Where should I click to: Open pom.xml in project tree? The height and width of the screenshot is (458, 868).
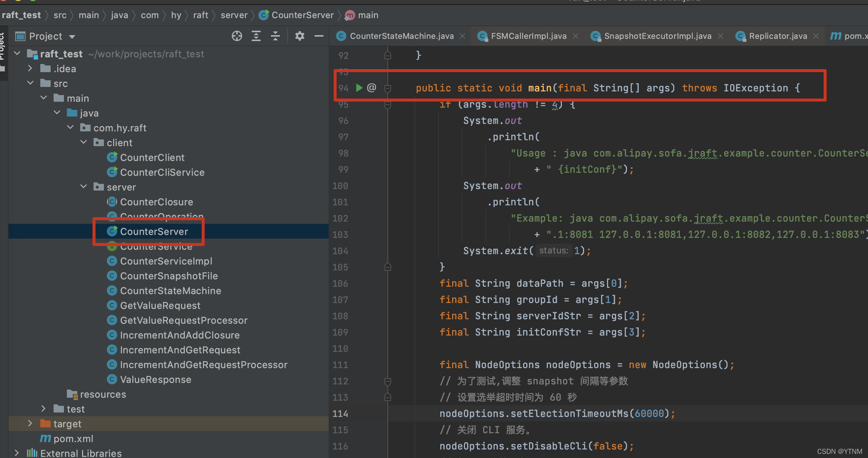point(73,439)
